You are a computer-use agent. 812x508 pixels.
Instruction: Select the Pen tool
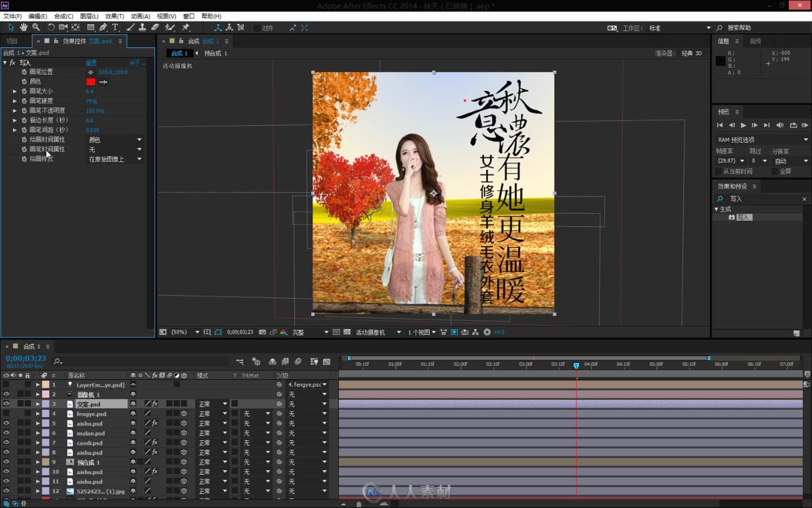tap(103, 28)
